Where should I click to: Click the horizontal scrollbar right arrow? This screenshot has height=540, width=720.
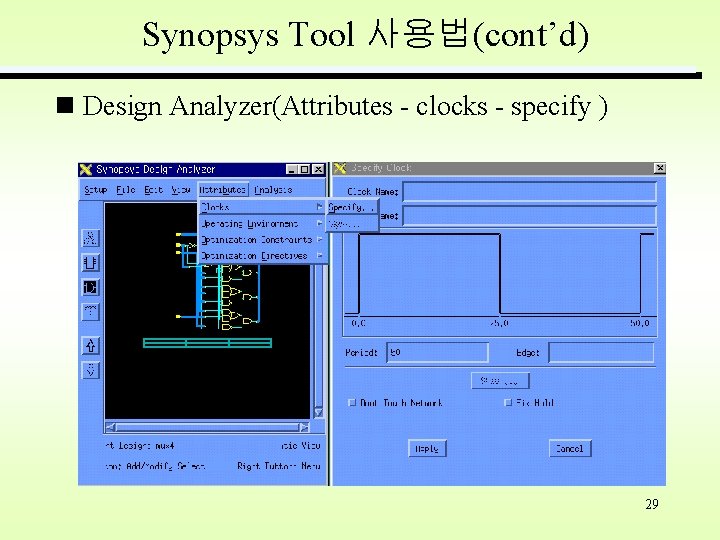tap(304, 428)
